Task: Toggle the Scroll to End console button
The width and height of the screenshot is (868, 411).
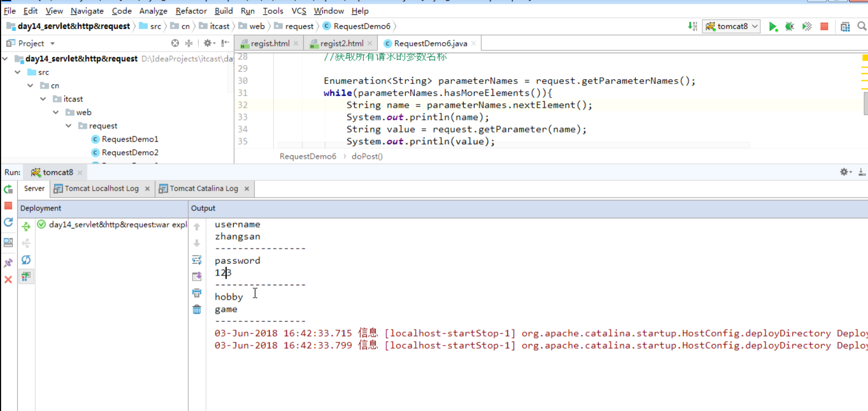Action: 197,276
